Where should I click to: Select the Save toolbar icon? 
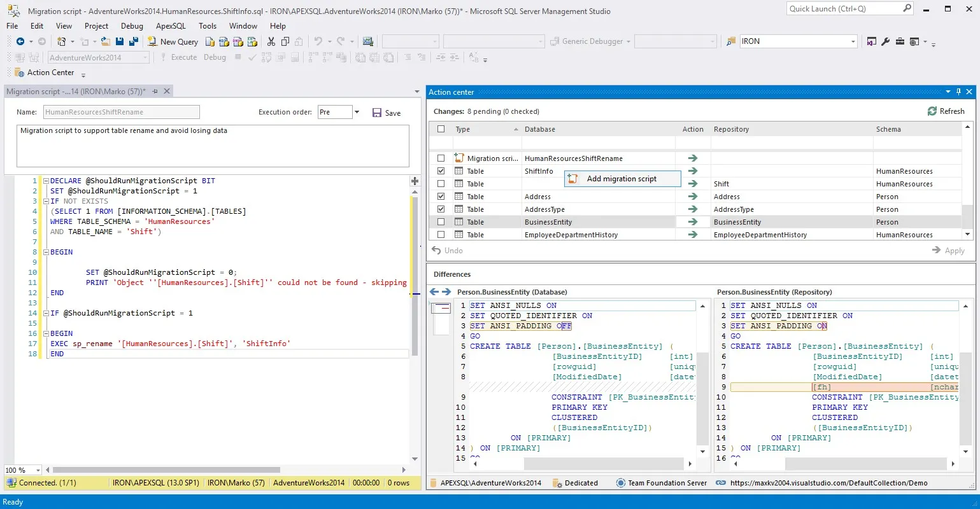tap(120, 41)
